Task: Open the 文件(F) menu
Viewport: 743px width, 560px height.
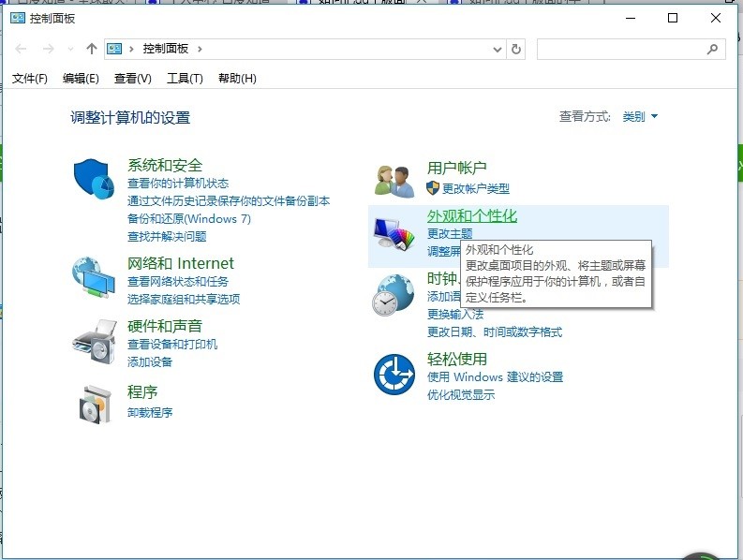Action: point(30,79)
